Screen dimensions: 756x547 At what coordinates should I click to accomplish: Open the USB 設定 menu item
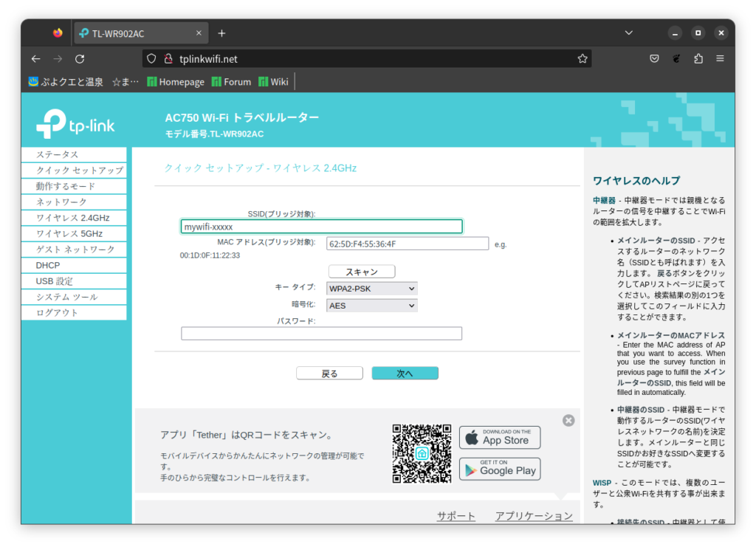point(75,281)
